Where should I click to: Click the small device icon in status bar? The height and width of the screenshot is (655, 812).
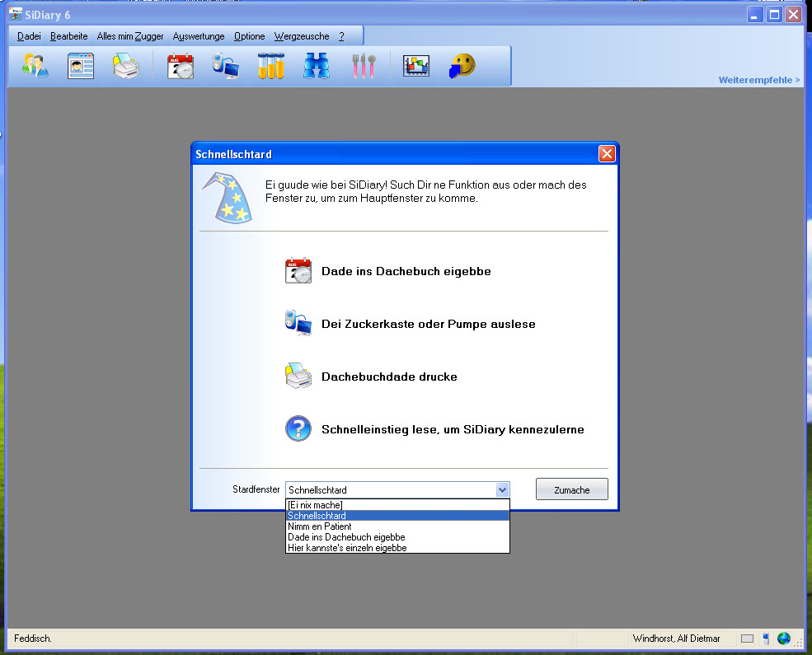click(766, 639)
